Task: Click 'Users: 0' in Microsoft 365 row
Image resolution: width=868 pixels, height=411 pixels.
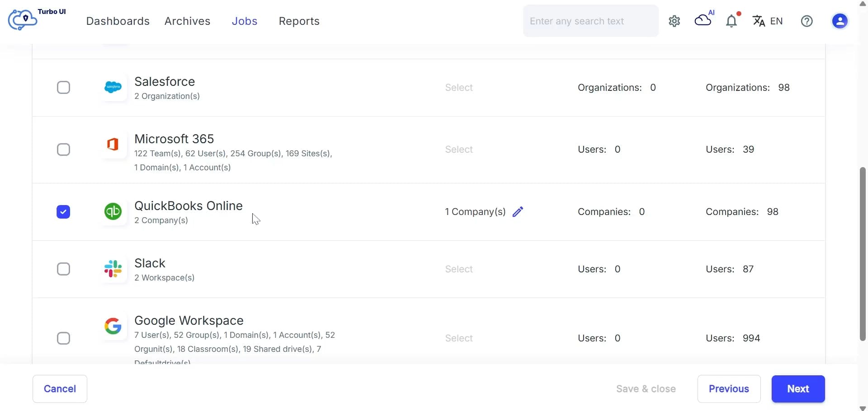Action: point(599,149)
